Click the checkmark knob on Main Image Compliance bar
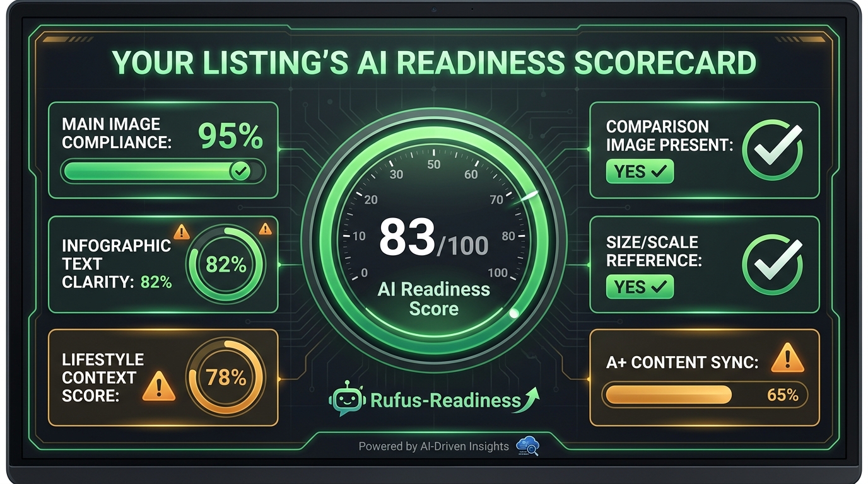The height and width of the screenshot is (484, 868). click(239, 171)
